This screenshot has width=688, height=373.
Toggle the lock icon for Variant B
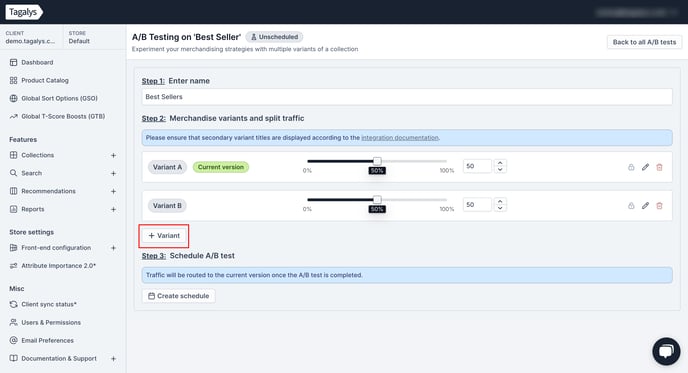click(631, 206)
